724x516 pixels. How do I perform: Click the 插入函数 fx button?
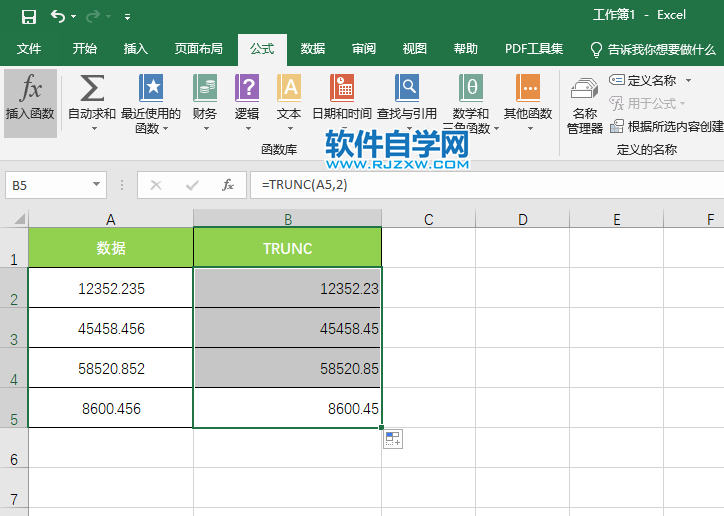pos(30,103)
